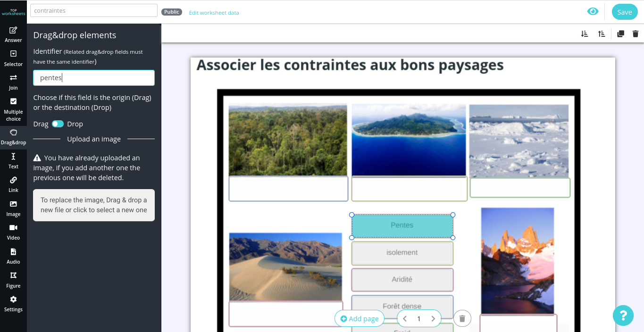Select drop field under desert photo
Screen dimensions: 644x332
click(x=286, y=314)
